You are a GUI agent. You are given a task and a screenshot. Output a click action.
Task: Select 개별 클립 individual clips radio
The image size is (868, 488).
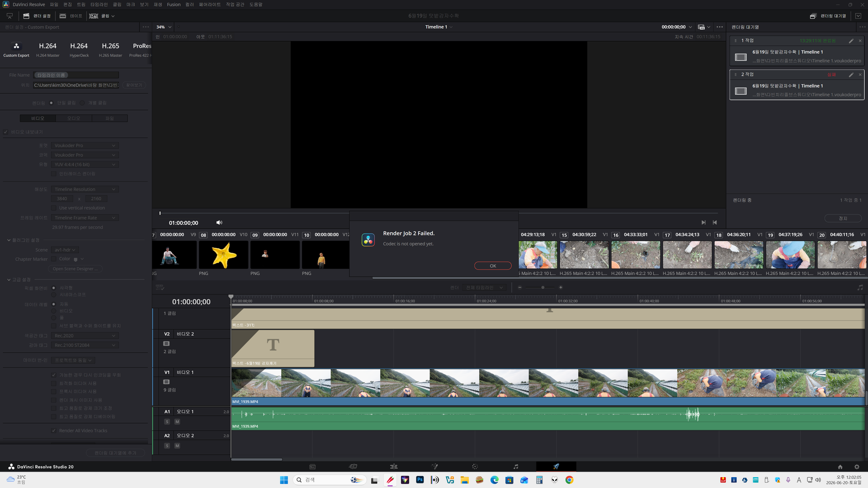82,103
